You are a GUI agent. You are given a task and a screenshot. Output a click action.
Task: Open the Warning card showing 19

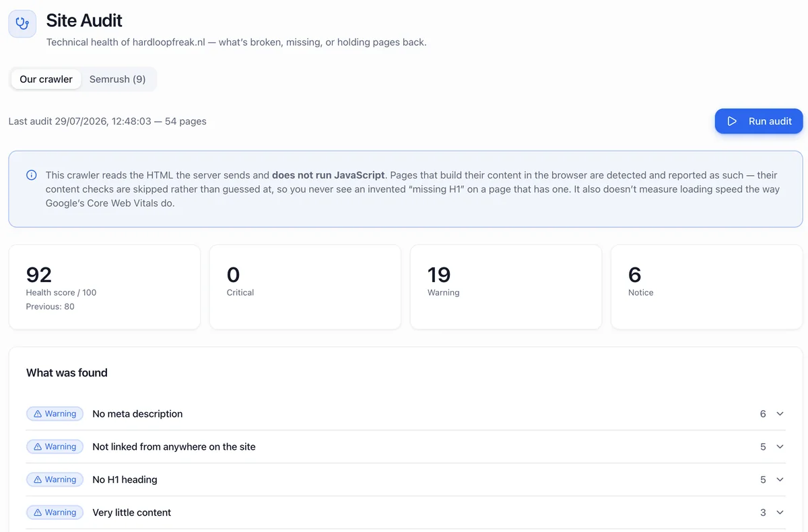[506, 288]
